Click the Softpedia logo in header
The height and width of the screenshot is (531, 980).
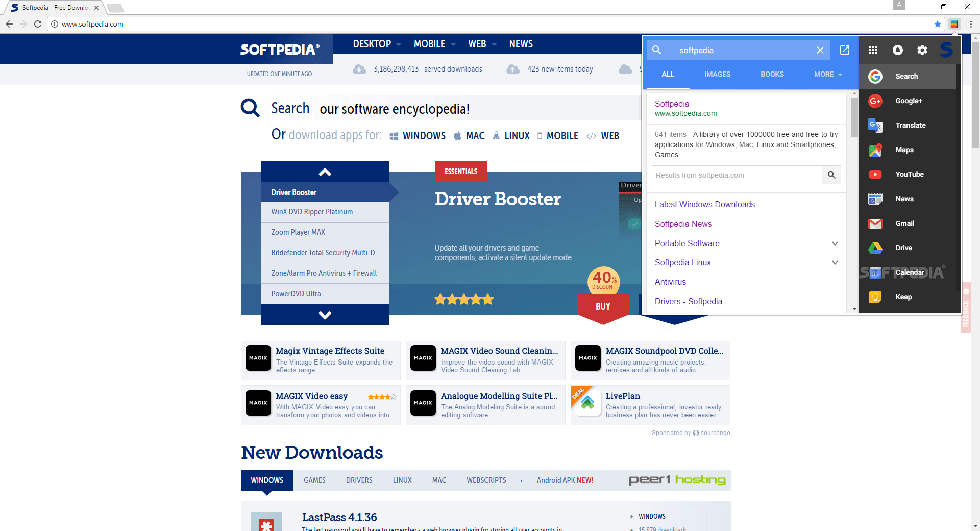click(280, 50)
